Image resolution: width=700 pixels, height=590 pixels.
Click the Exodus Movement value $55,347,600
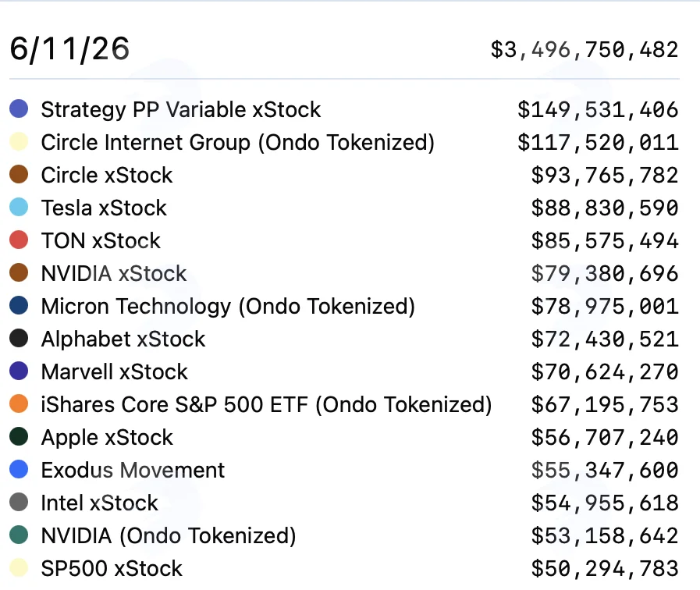coord(605,471)
